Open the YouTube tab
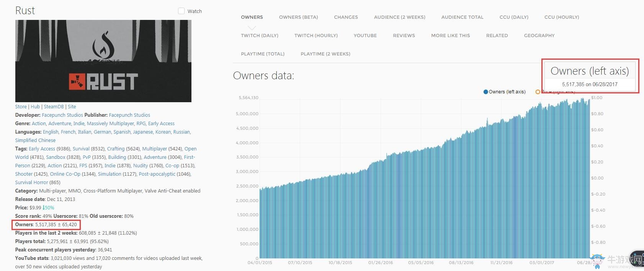The width and height of the screenshot is (644, 271). click(x=365, y=36)
